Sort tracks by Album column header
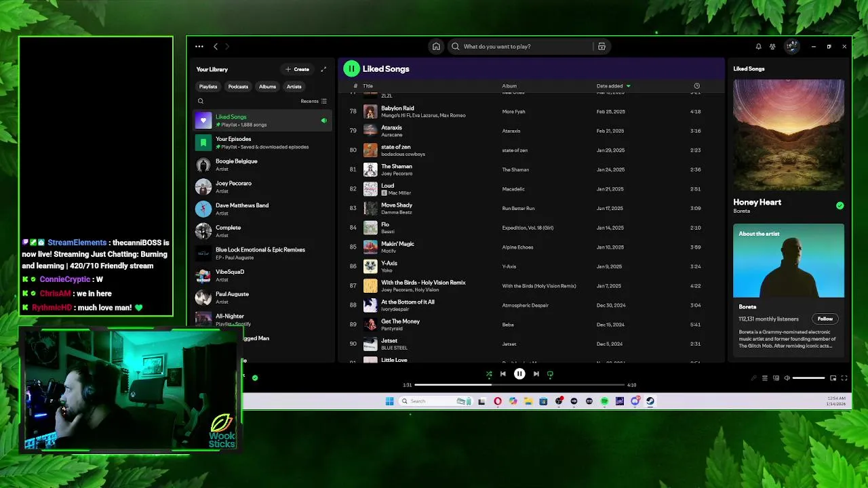Image resolution: width=868 pixels, height=488 pixels. point(509,86)
